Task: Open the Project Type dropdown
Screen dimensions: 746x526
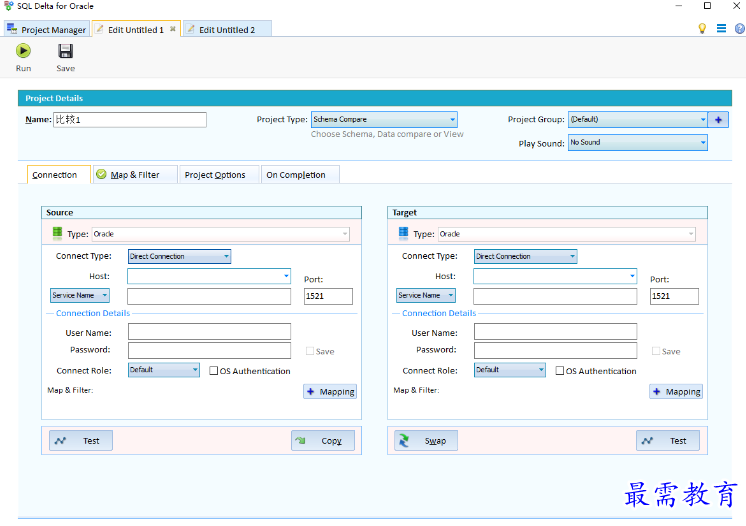Action: pyautogui.click(x=384, y=119)
